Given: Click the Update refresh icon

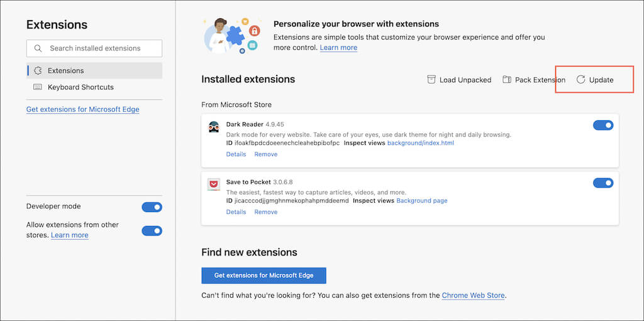Looking at the screenshot, I should (x=581, y=80).
